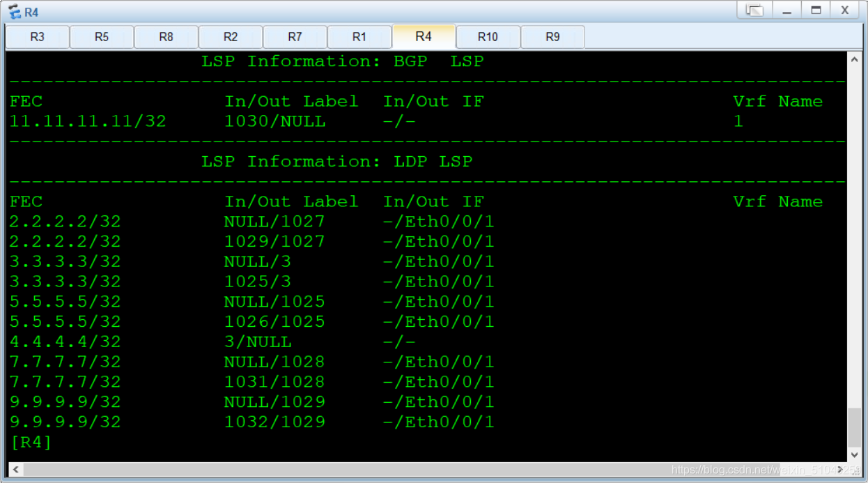Switch to the R10 tab
Image resolution: width=868 pixels, height=483 pixels.
[x=488, y=37]
